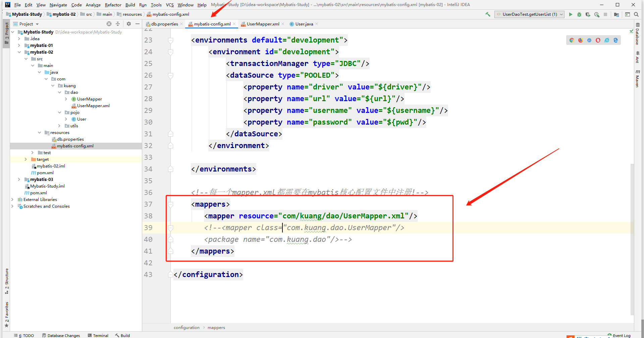Click the Collapse All icon in Project panel
644x338 pixels.
pos(118,24)
